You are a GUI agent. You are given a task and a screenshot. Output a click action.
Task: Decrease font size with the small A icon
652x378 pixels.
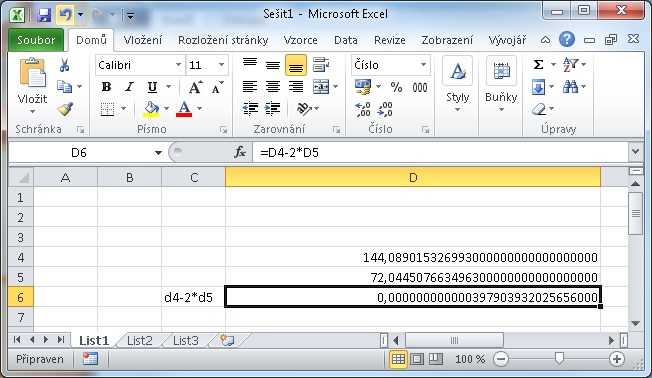pyautogui.click(x=217, y=87)
